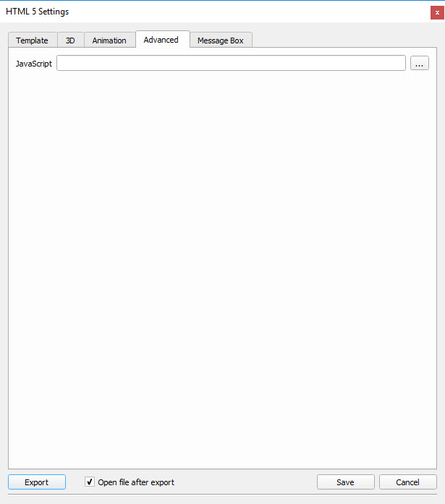Click the Save button
Viewport: 445px width, 504px height.
[345, 482]
